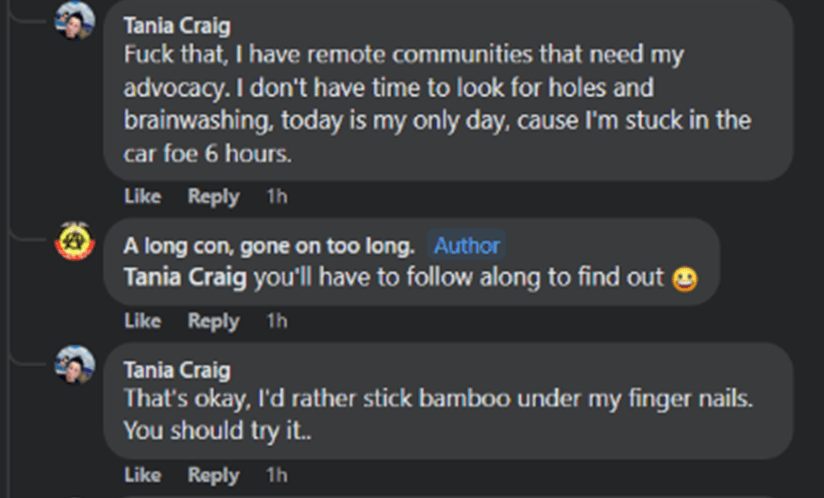
Task: Open the 1h timestamp under the author's reply
Action: point(276,321)
